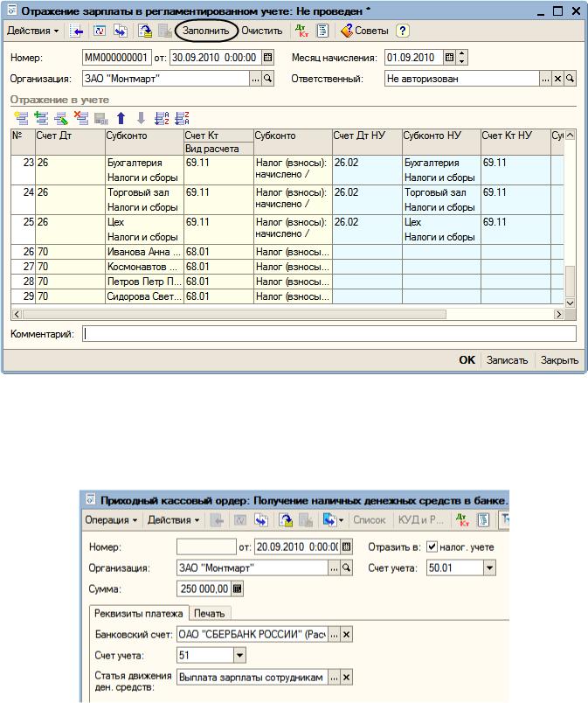Clear the Статья движения ден. средств field

pyautogui.click(x=346, y=678)
